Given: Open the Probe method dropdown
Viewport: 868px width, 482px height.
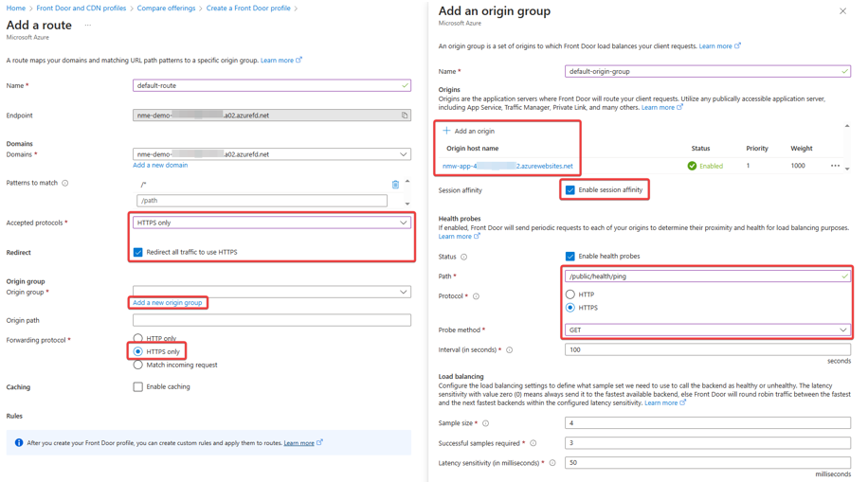Looking at the screenshot, I should coord(708,330).
